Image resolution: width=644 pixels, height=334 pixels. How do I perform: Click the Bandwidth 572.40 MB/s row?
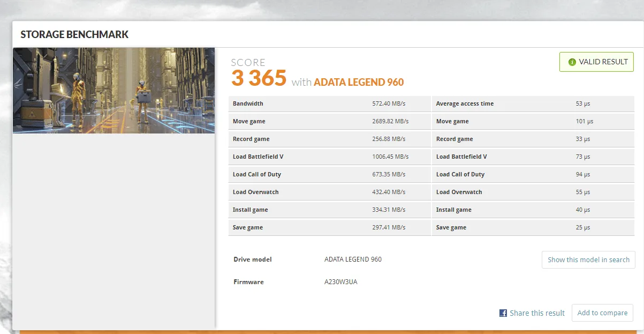coord(329,103)
